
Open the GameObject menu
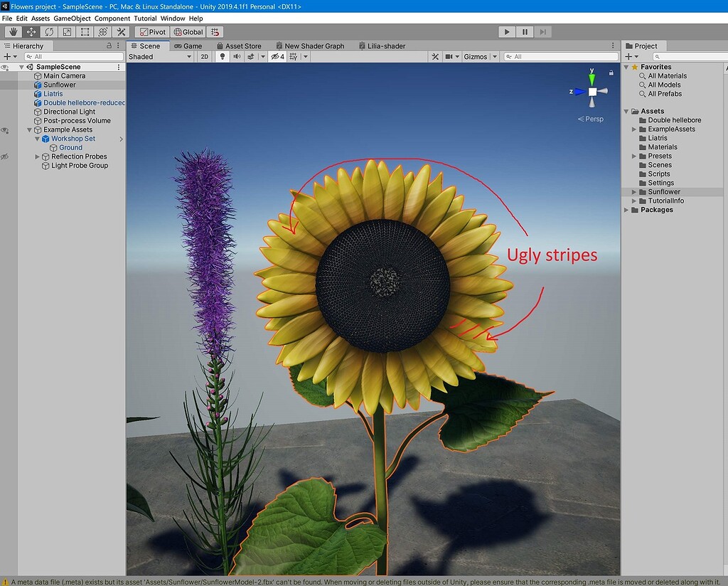click(x=72, y=18)
